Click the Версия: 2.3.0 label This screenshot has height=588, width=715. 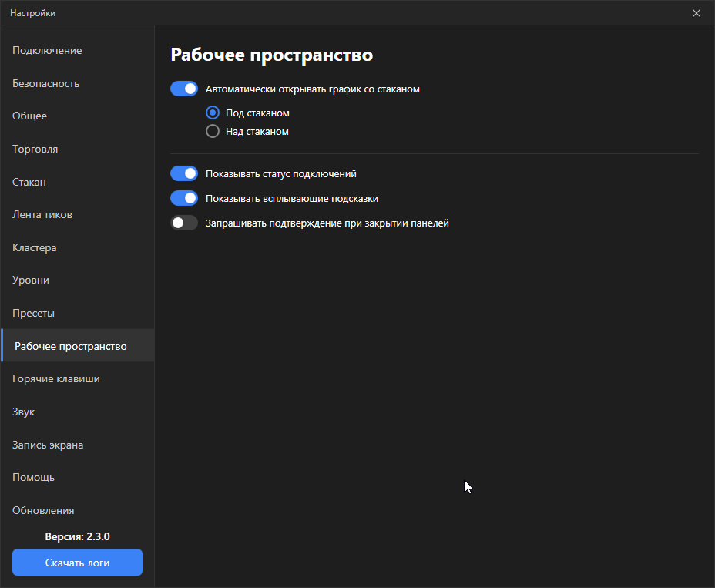point(78,536)
